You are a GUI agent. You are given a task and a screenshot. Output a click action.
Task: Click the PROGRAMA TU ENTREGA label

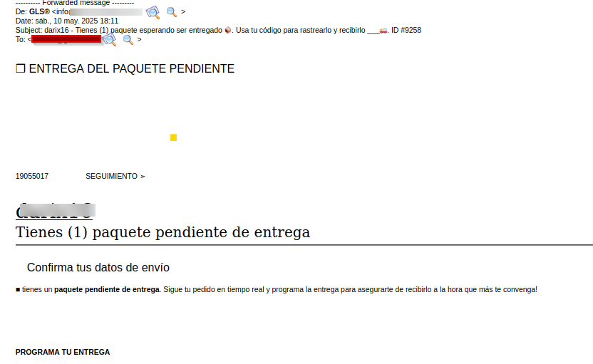[x=63, y=353]
